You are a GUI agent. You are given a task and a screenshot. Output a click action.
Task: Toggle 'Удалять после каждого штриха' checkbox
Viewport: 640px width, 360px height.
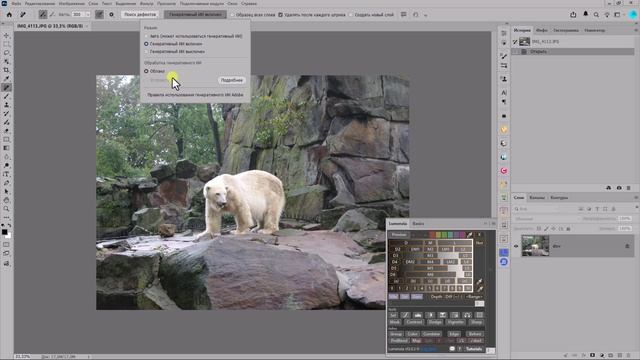click(280, 15)
